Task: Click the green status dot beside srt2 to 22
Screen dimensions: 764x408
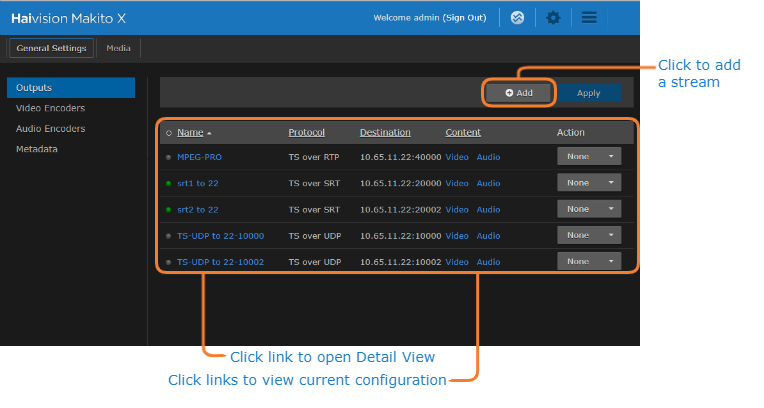Action: click(168, 210)
